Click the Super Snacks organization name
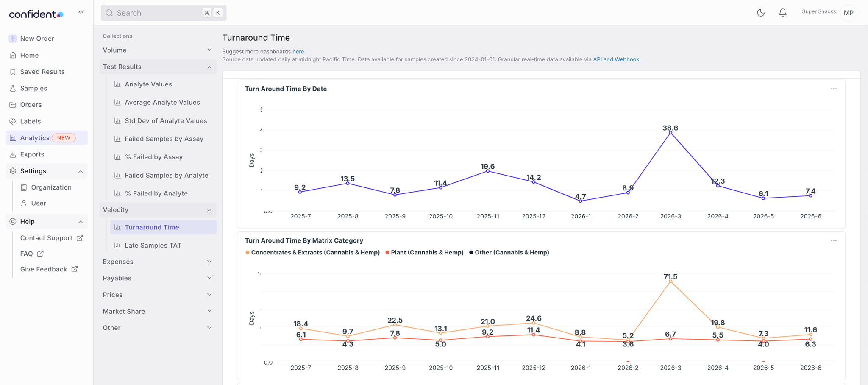Screen dimensions: 868x385 pyautogui.click(x=819, y=11)
